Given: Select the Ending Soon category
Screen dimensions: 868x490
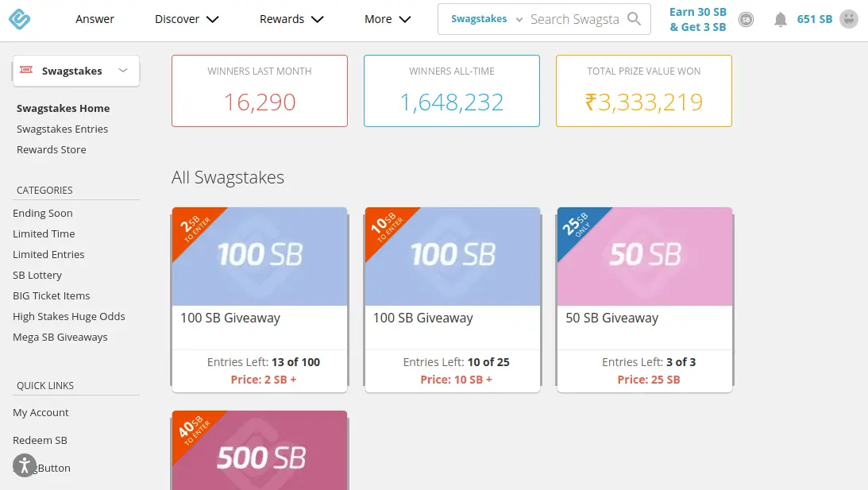Looking at the screenshot, I should point(42,213).
